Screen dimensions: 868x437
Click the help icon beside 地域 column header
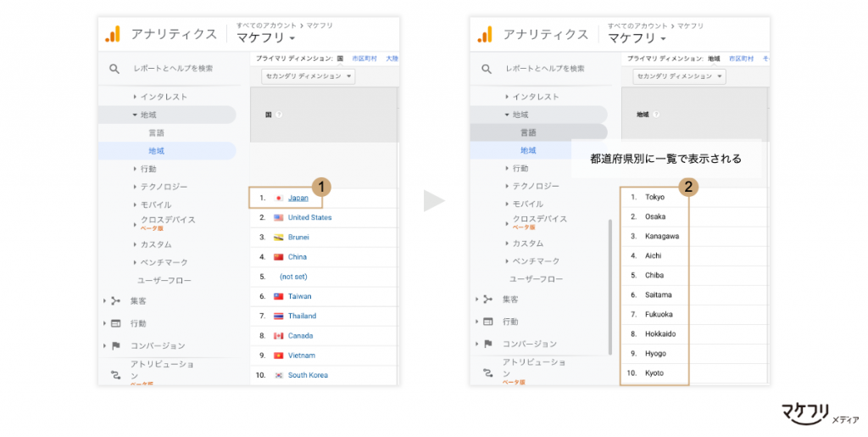(x=658, y=114)
